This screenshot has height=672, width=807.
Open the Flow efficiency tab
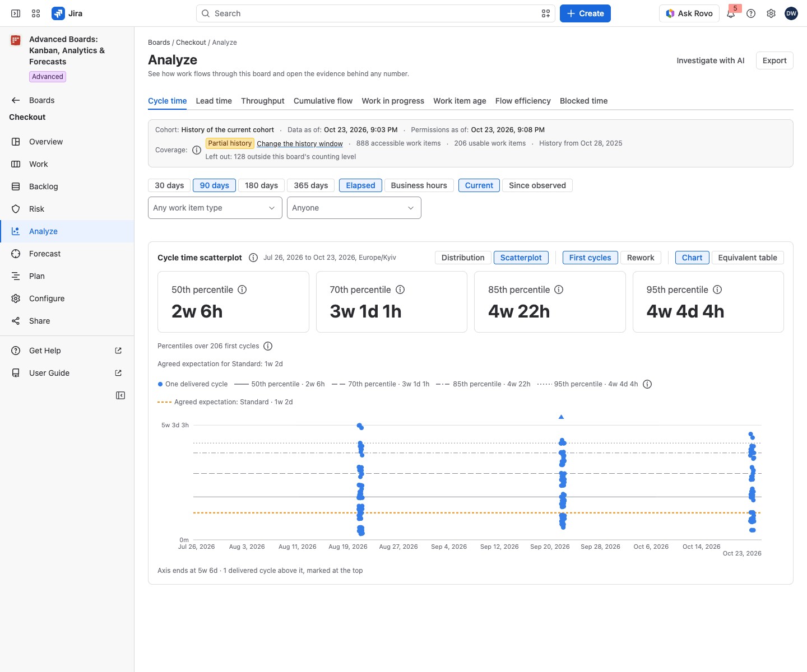523,101
